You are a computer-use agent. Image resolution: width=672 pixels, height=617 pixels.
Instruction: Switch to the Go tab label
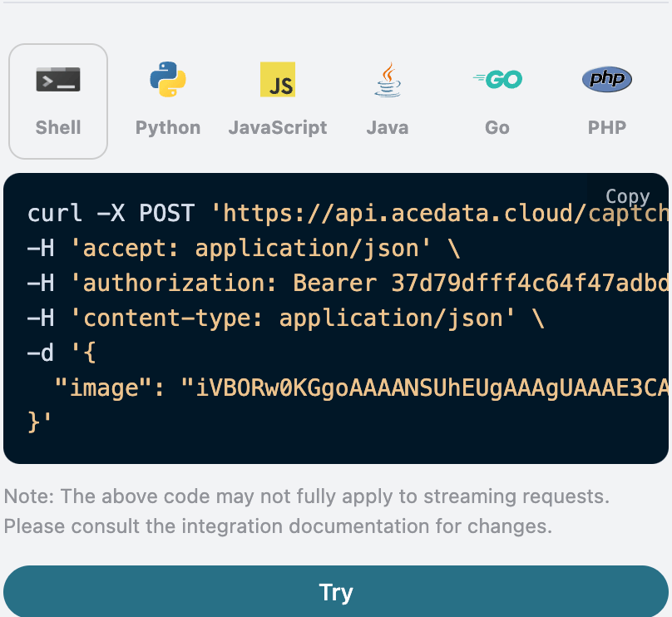coord(497,128)
